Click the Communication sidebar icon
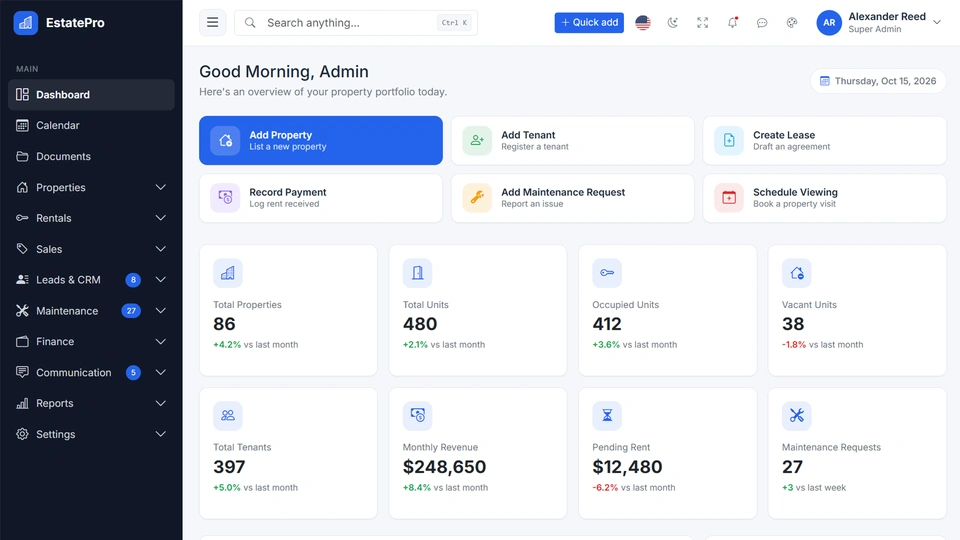The width and height of the screenshot is (960, 540). tap(22, 372)
